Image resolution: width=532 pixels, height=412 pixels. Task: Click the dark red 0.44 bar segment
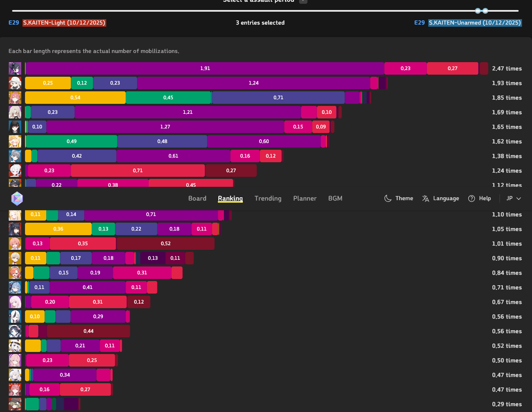point(88,331)
